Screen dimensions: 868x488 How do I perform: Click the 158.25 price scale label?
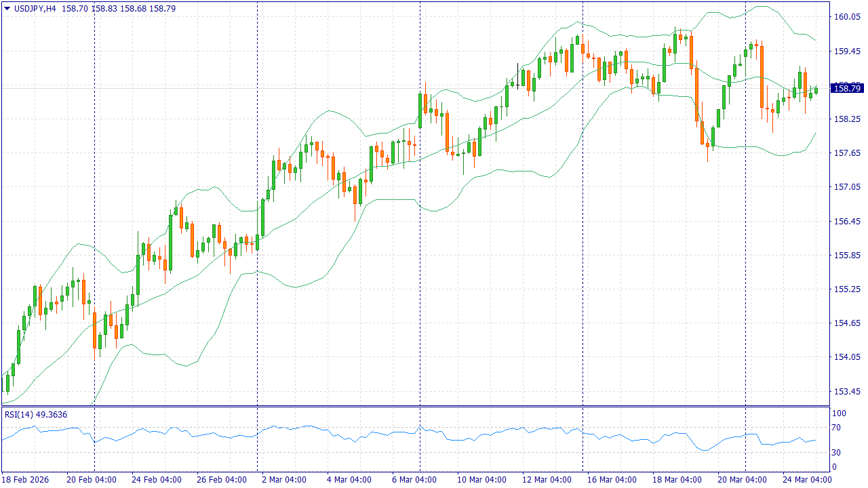[847, 119]
